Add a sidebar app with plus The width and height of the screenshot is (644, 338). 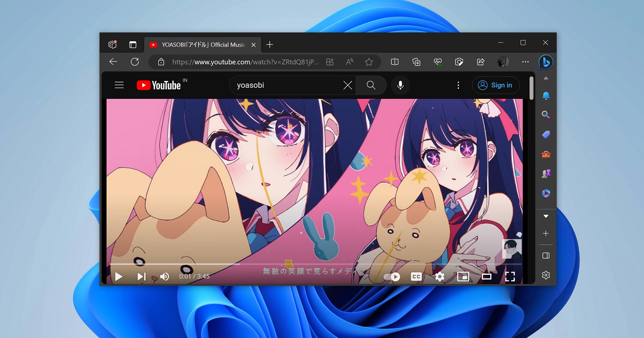coord(546,233)
